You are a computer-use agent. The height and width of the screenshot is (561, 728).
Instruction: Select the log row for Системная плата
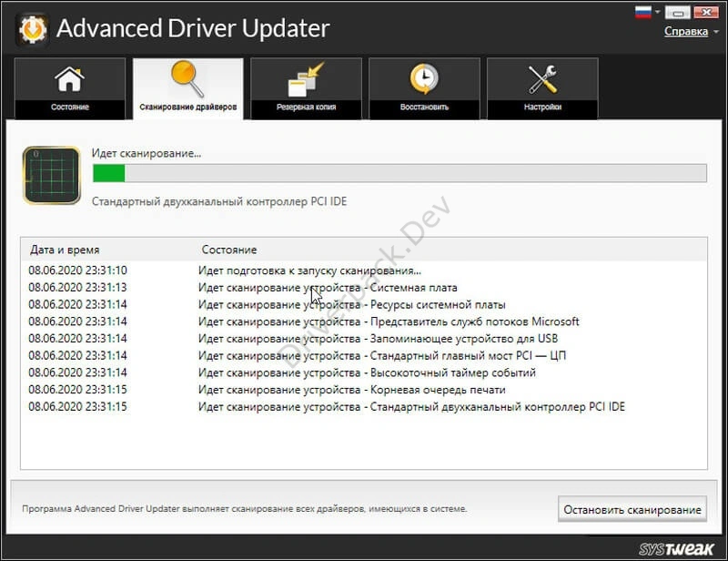(x=363, y=288)
